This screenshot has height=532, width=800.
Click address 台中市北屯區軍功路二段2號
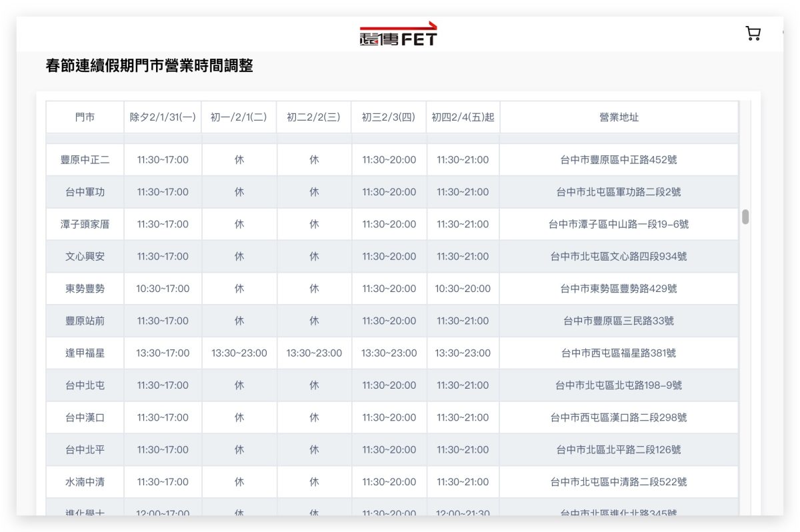coord(619,192)
